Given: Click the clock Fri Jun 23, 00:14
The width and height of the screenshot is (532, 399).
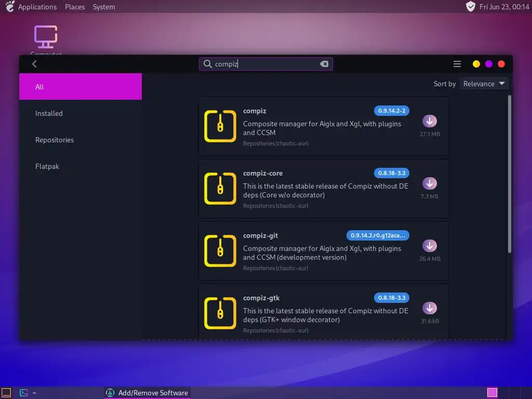Looking at the screenshot, I should pos(504,7).
